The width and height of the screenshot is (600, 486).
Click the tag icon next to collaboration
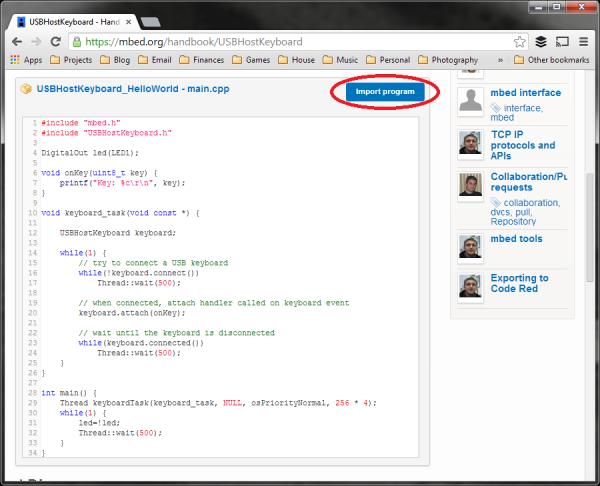click(x=496, y=202)
